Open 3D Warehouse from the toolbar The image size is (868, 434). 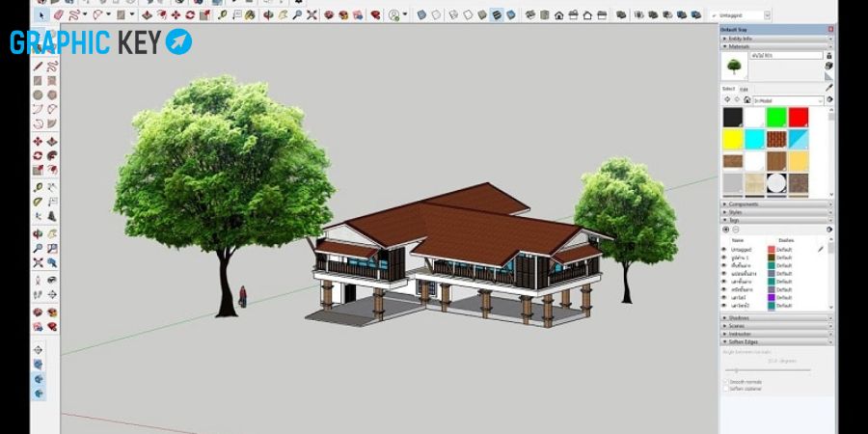(329, 14)
